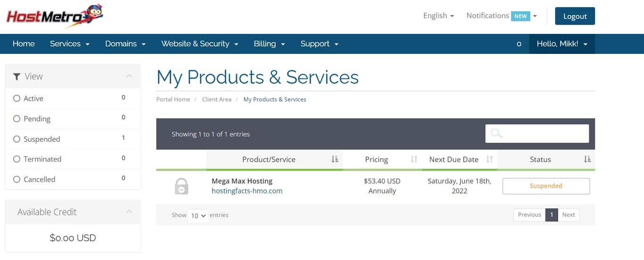Expand the Website & Security menu
The height and width of the screenshot is (260, 644).
coord(200,43)
